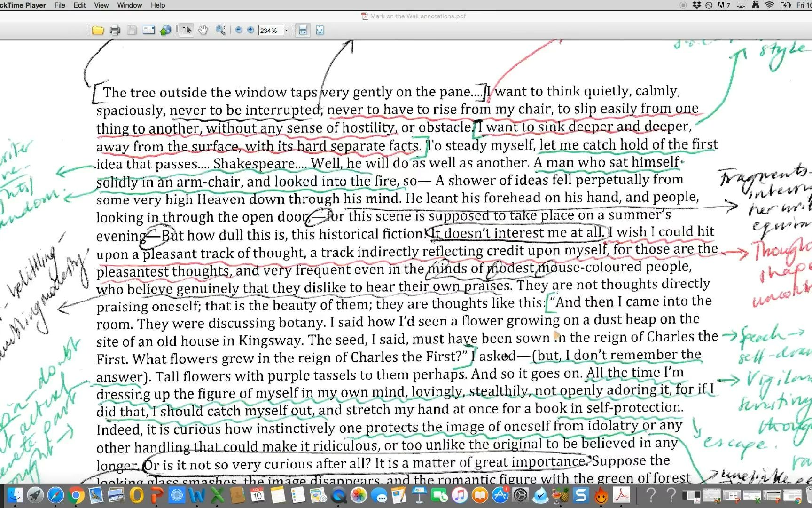The image size is (812, 508).
Task: Click the upload to web globe icon
Action: point(165,31)
